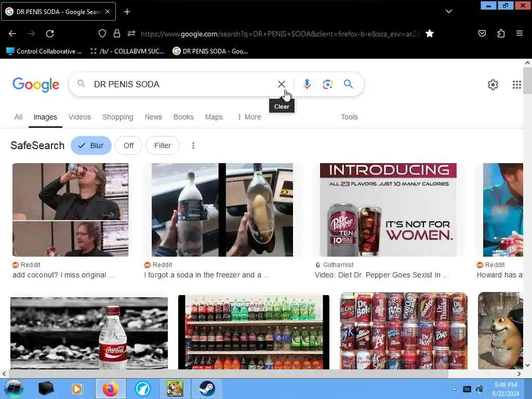Select SafeSearch Filter option
The image size is (532, 399).
(163, 145)
